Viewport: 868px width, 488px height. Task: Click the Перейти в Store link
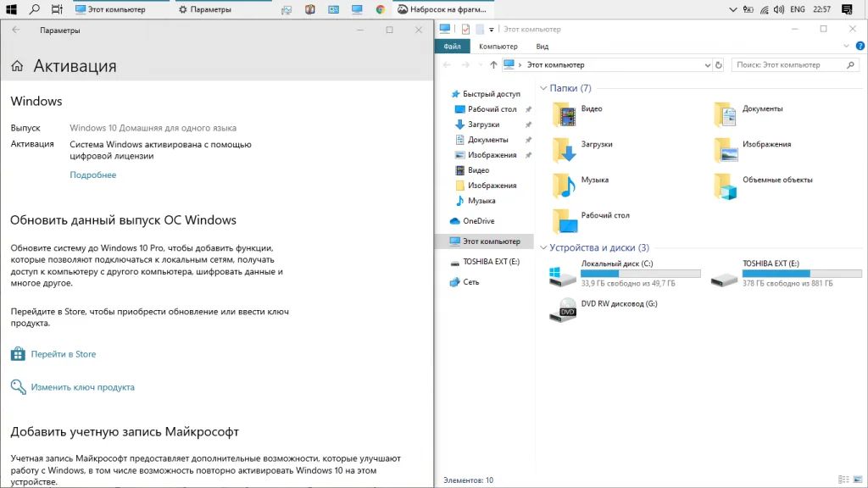[x=63, y=354]
